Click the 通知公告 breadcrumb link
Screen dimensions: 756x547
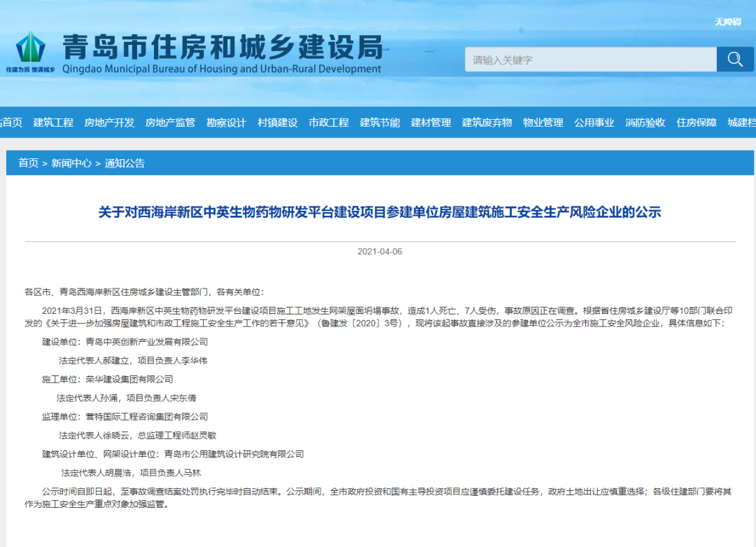tap(125, 163)
